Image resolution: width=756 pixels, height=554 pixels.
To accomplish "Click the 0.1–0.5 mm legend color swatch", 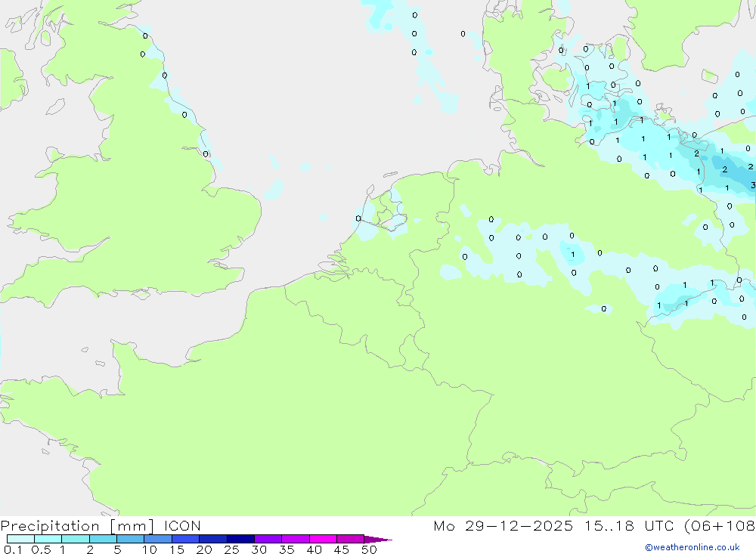I will click(x=20, y=539).
